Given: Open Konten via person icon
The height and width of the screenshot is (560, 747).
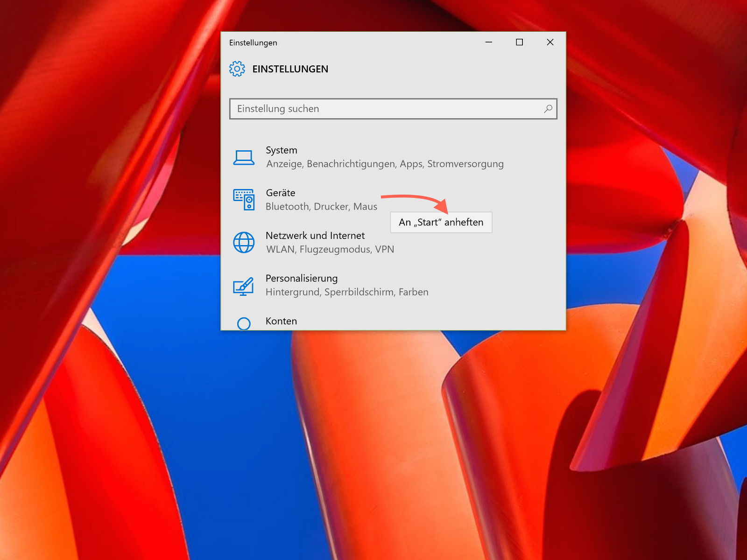Looking at the screenshot, I should [244, 323].
